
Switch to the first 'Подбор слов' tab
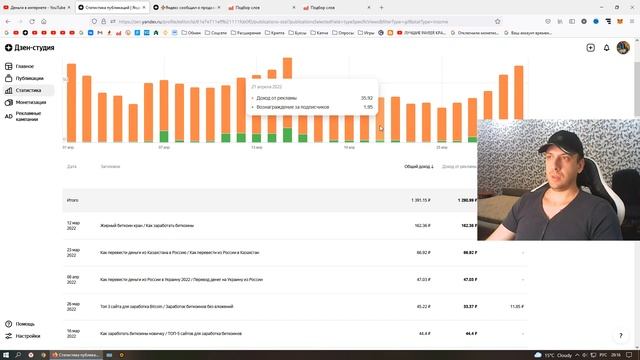tap(261, 7)
